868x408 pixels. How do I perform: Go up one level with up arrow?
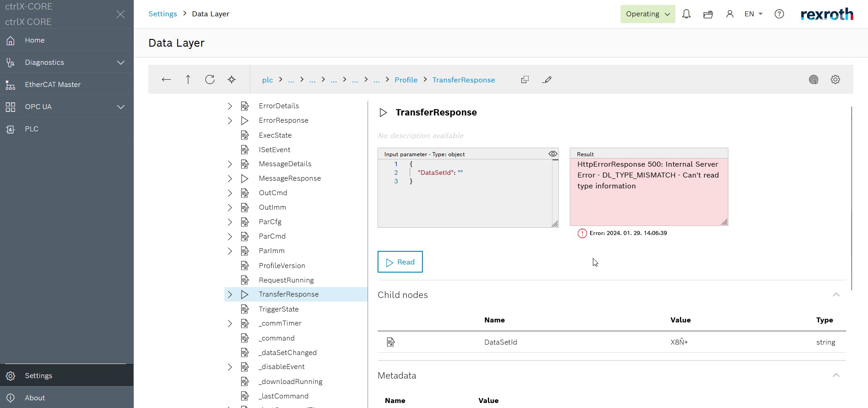click(x=188, y=80)
